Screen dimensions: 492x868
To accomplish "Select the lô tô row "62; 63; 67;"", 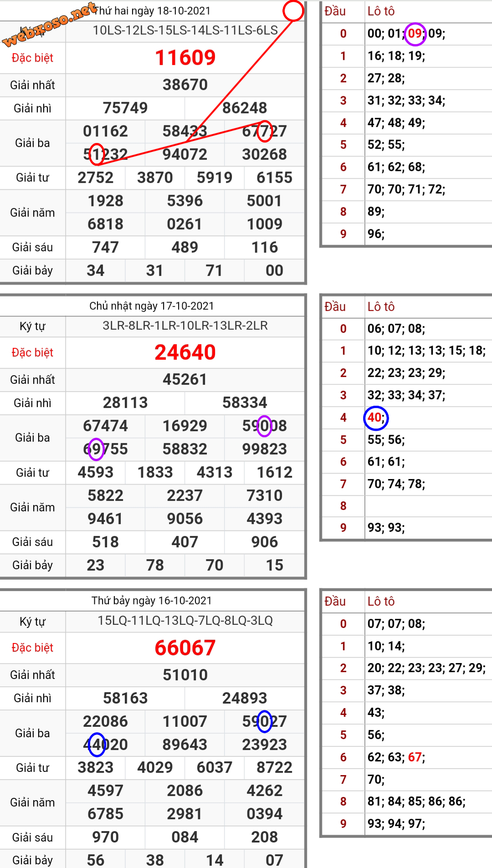I will click(396, 757).
